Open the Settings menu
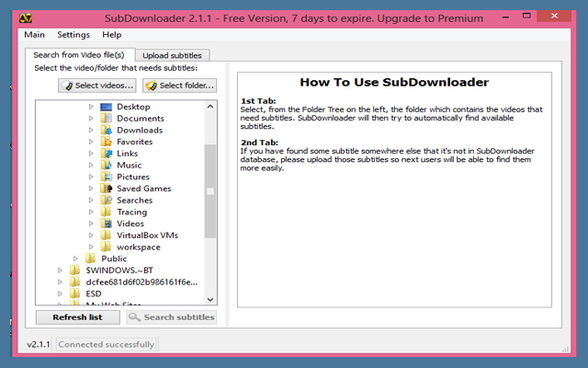The width and height of the screenshot is (588, 368). point(73,35)
